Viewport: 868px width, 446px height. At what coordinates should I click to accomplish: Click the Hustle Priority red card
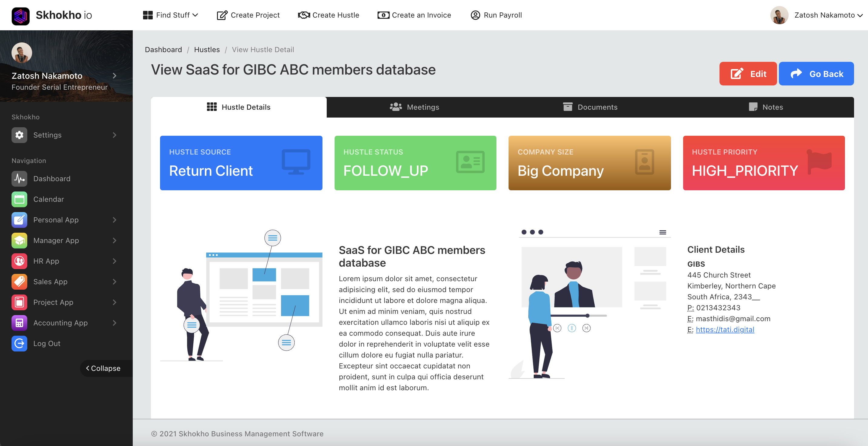click(x=763, y=163)
